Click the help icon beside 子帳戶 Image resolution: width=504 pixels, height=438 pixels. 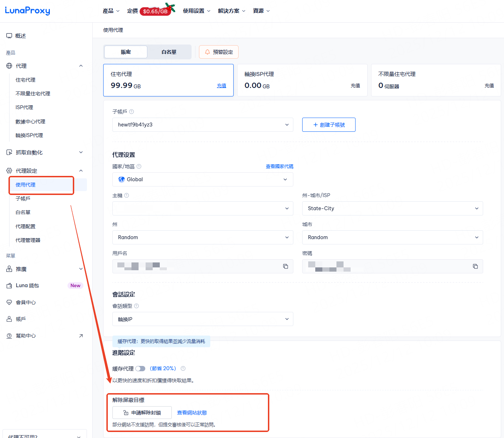[131, 112]
